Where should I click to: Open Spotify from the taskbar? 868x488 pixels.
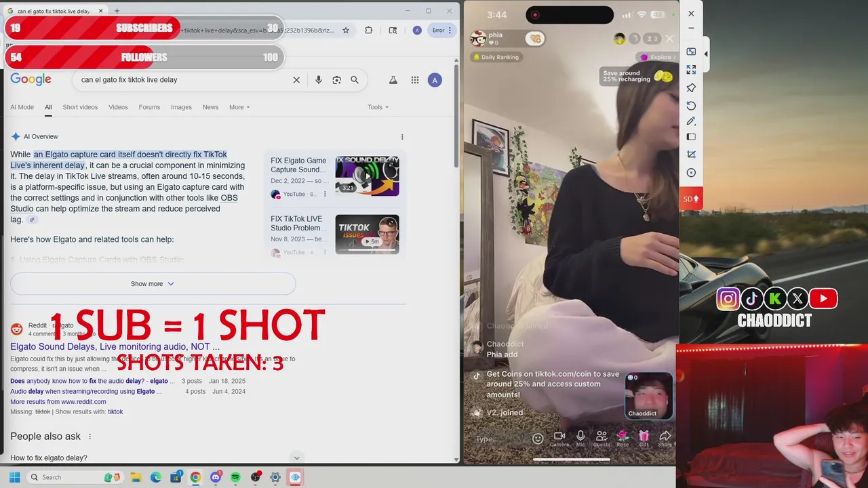235,477
